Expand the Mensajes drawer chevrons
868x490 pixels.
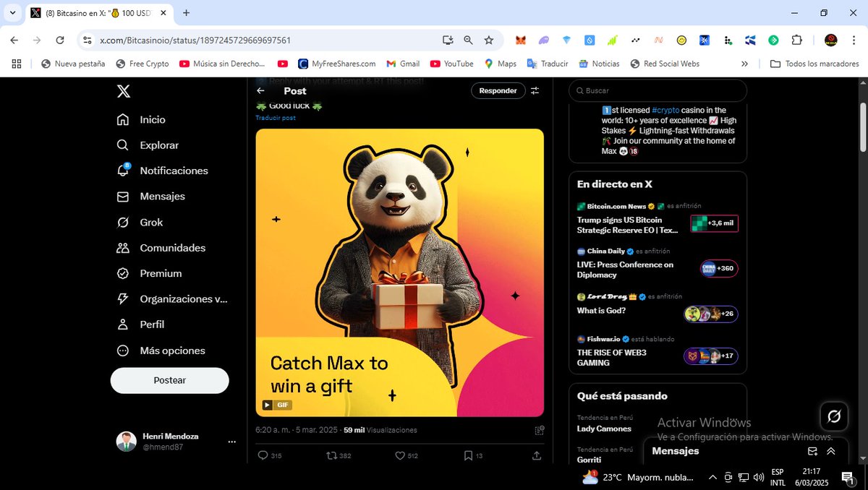831,451
